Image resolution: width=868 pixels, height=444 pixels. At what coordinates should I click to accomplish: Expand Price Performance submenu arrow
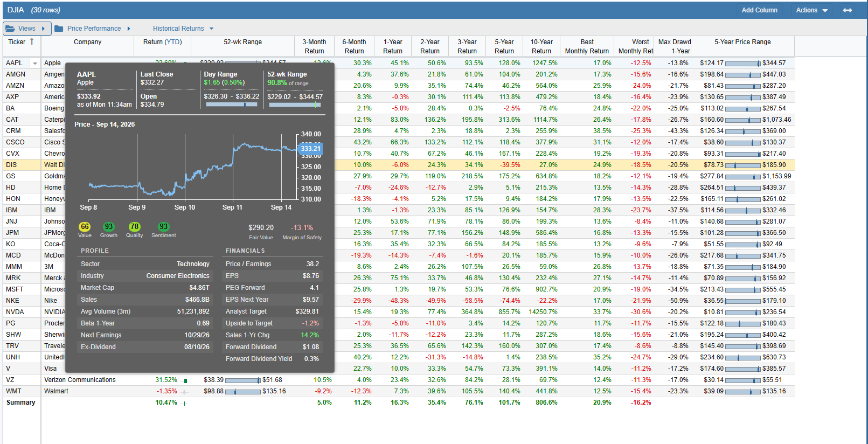(x=129, y=29)
